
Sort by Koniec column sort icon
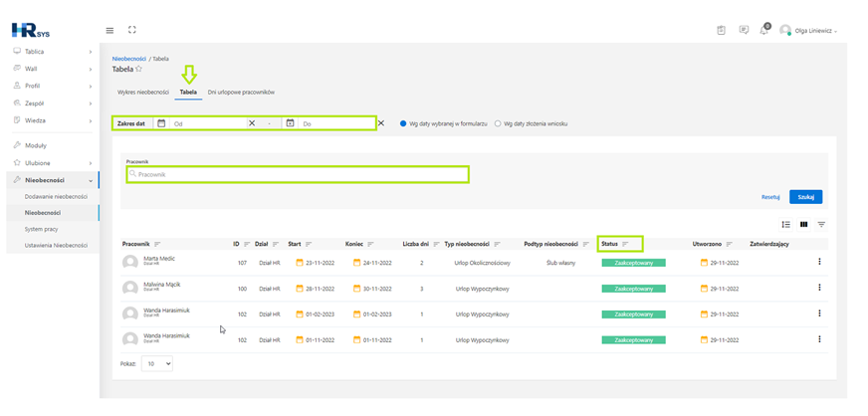tap(370, 244)
